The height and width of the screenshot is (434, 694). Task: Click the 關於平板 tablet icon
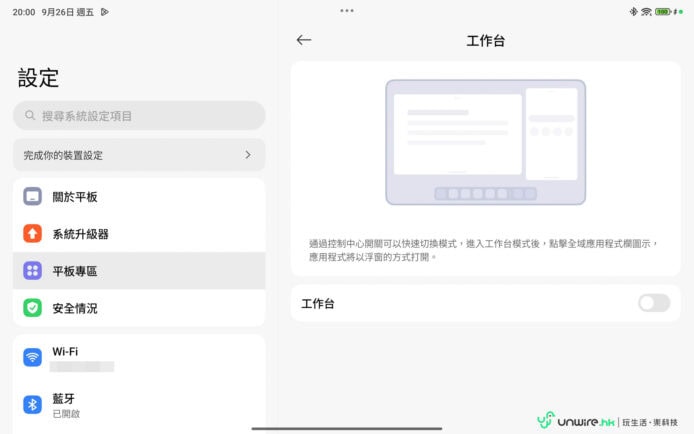(33, 197)
